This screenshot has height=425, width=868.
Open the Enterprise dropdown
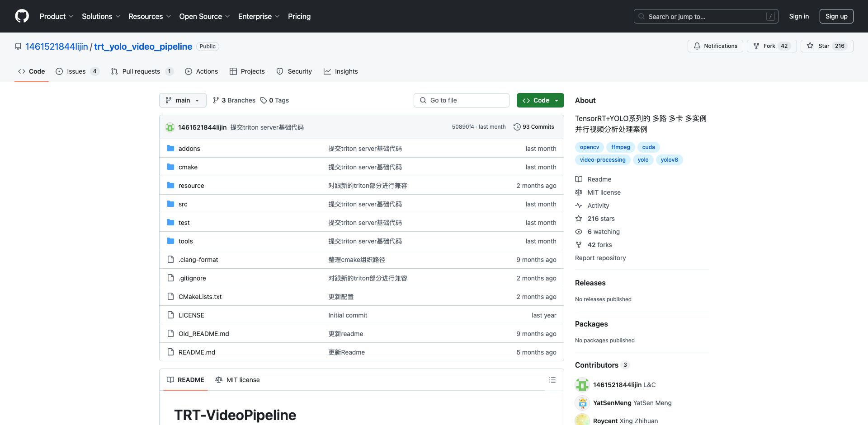tap(259, 16)
